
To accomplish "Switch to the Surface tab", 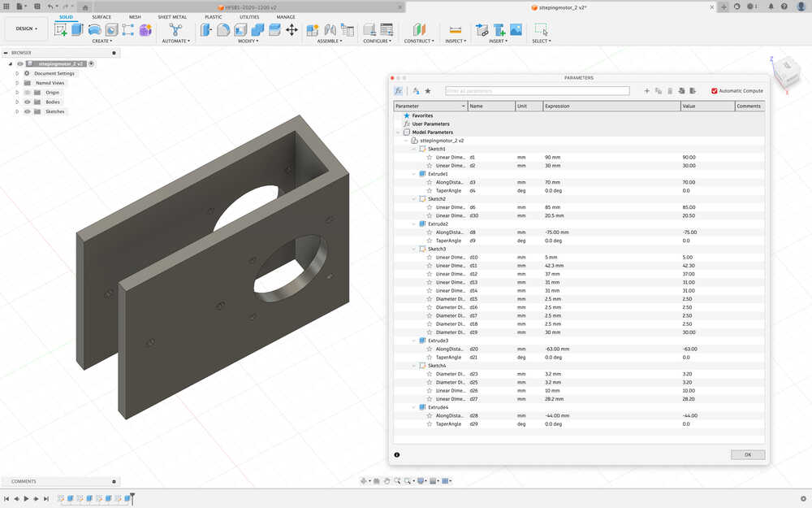I will pyautogui.click(x=101, y=17).
